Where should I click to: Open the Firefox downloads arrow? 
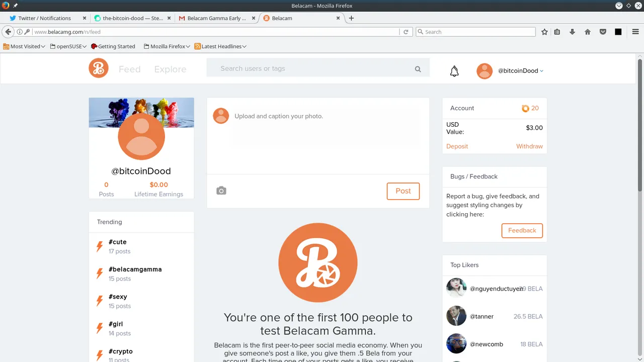click(572, 32)
